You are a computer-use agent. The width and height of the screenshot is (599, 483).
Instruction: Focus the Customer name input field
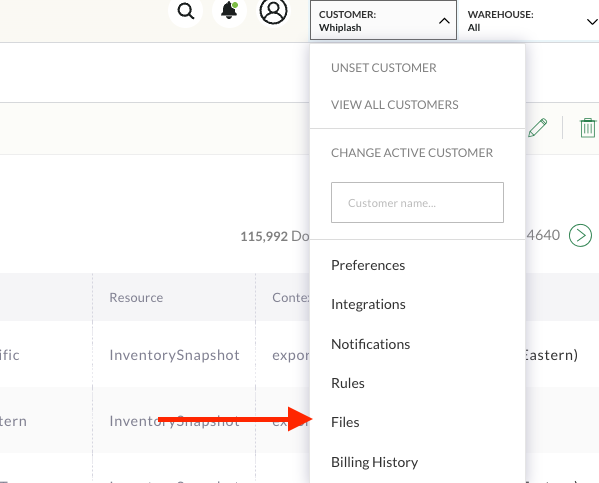tap(417, 203)
